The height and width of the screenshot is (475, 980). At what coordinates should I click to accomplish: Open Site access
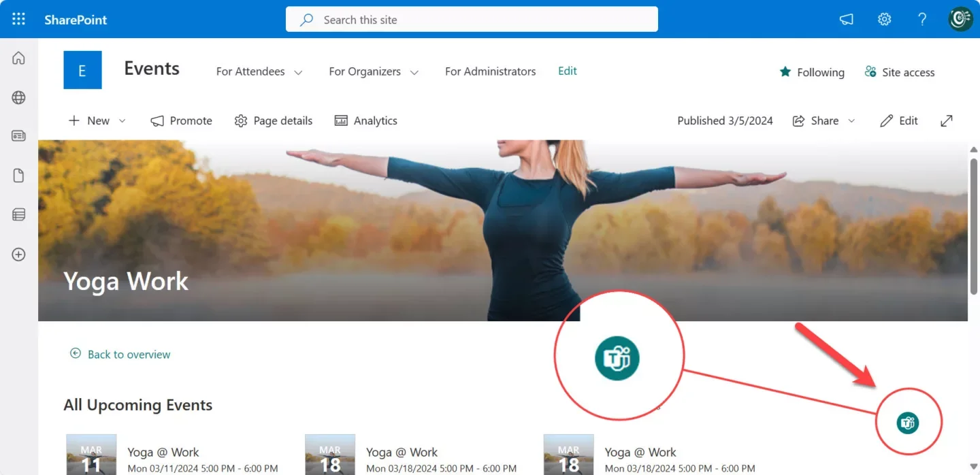tap(900, 72)
